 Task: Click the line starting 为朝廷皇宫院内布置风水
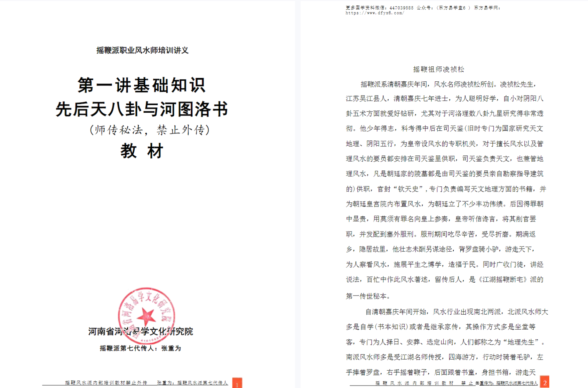(445, 204)
